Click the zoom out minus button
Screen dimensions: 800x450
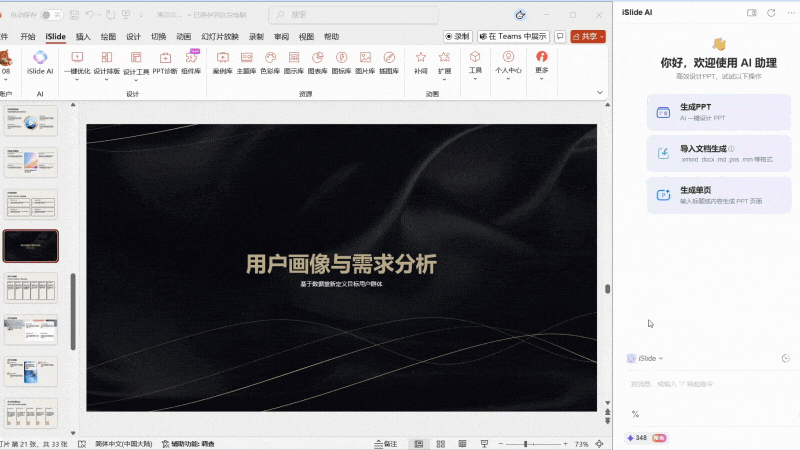pos(501,444)
